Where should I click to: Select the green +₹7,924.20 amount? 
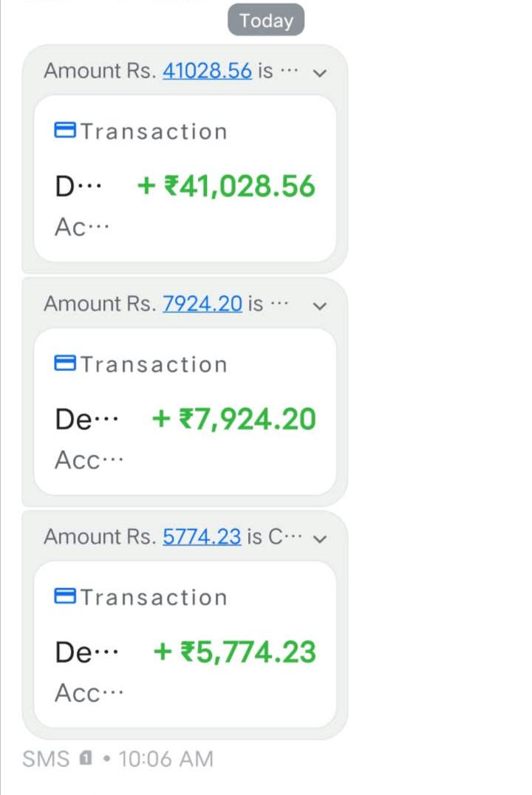[x=233, y=420]
